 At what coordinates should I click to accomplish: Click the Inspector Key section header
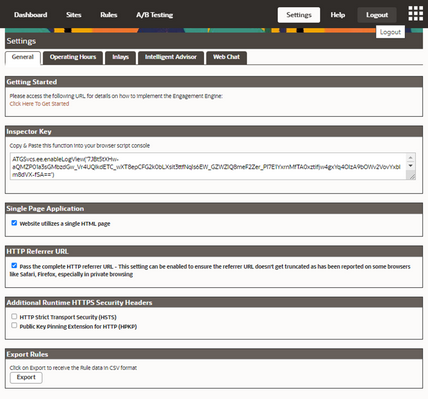tap(214, 132)
